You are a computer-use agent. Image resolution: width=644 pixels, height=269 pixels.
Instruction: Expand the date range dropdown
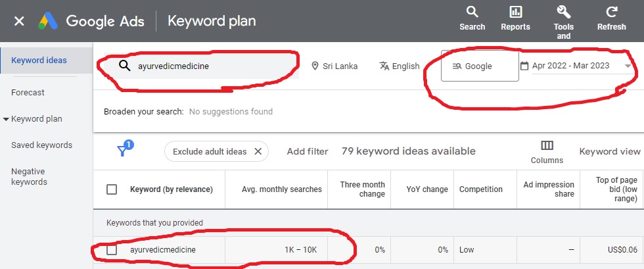628,66
